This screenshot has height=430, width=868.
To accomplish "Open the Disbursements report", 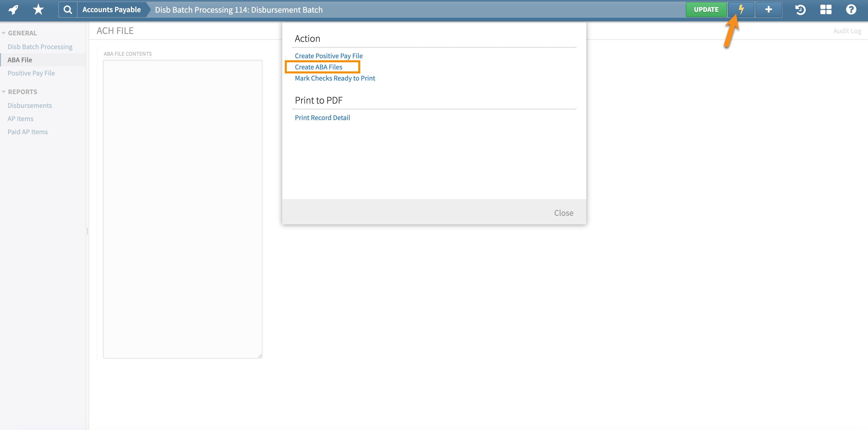I will [30, 105].
